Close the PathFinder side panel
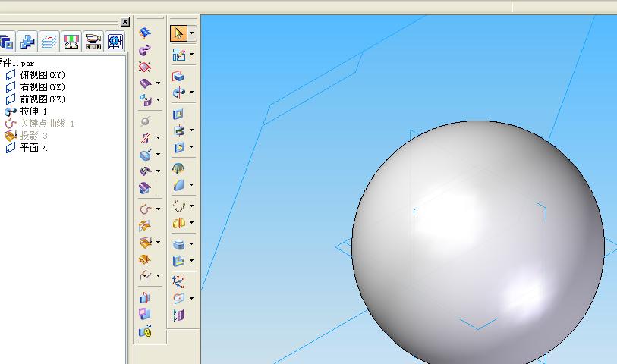The image size is (617, 364). [x=125, y=22]
